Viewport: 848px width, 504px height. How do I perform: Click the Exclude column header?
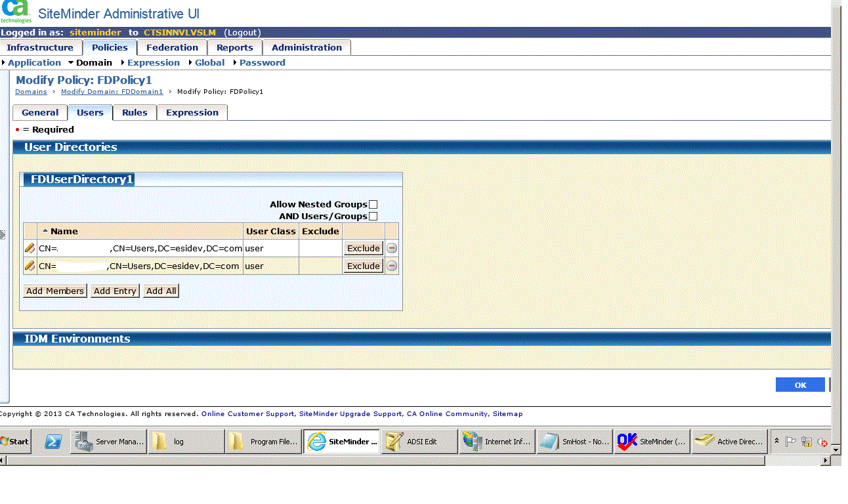coord(320,231)
